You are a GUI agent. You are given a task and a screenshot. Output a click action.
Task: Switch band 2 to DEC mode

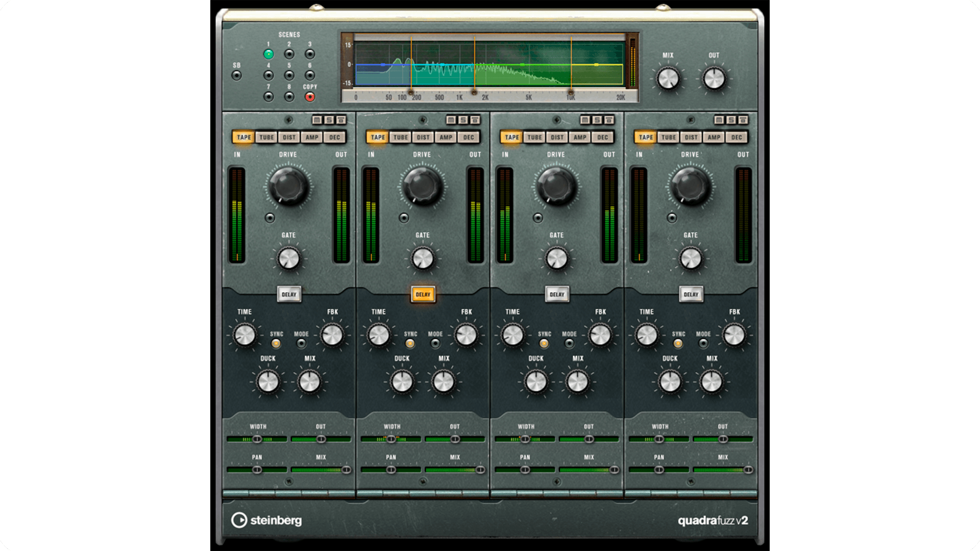(469, 137)
